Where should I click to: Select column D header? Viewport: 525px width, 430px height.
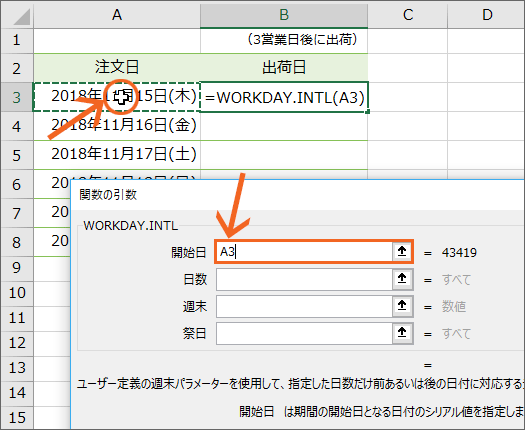pyautogui.click(x=486, y=15)
